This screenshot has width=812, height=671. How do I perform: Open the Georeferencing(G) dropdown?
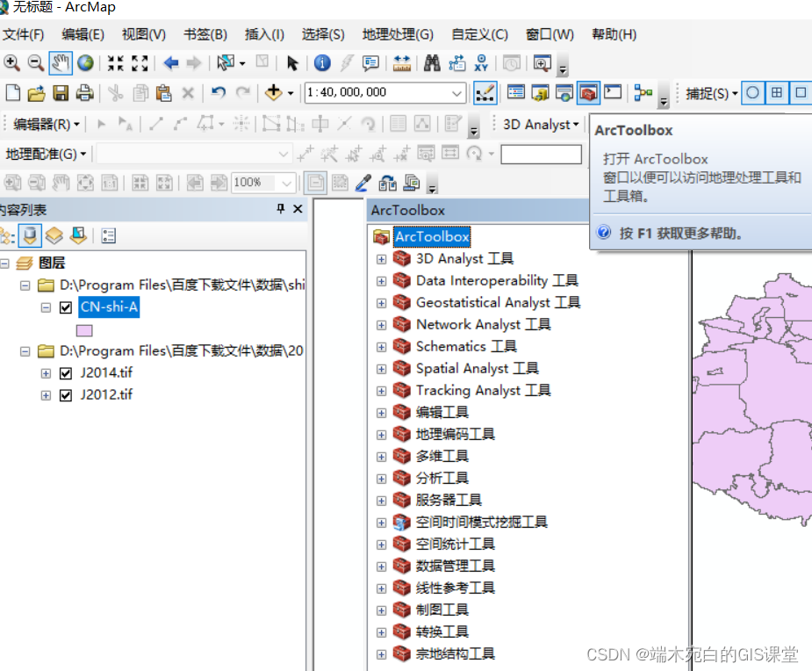point(46,154)
